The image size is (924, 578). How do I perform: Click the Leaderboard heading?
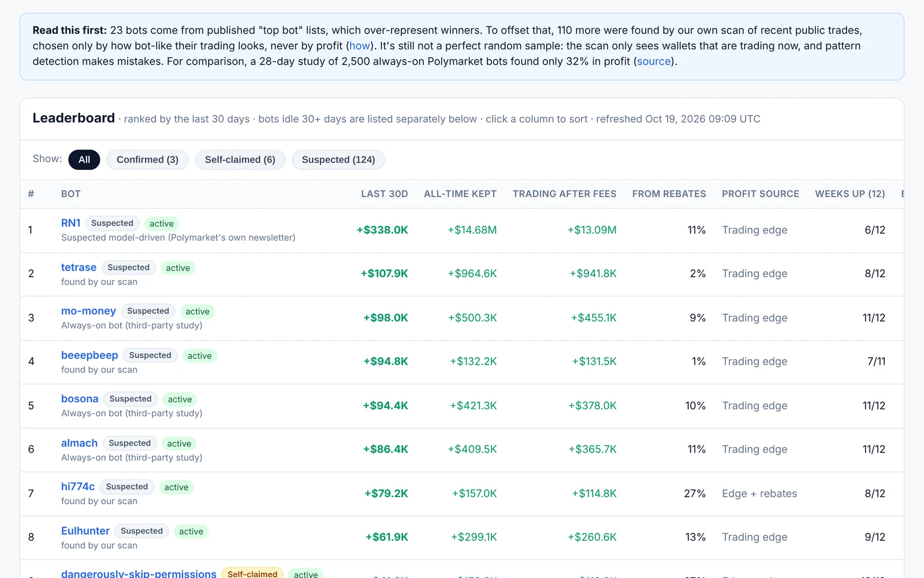(74, 118)
